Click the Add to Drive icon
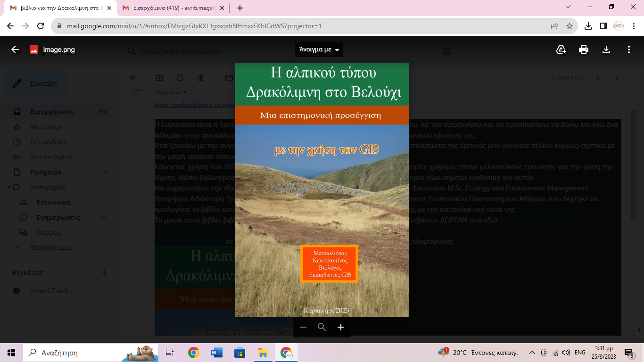The height and width of the screenshot is (362, 644). click(561, 49)
